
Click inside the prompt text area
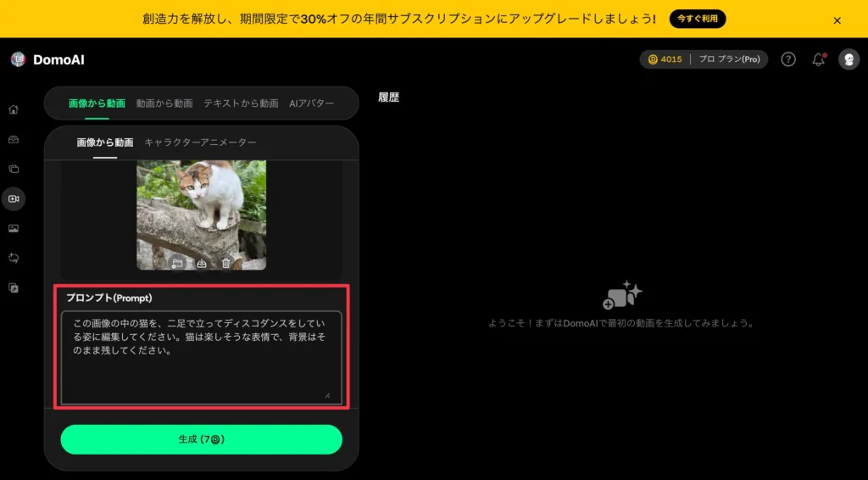point(202,358)
